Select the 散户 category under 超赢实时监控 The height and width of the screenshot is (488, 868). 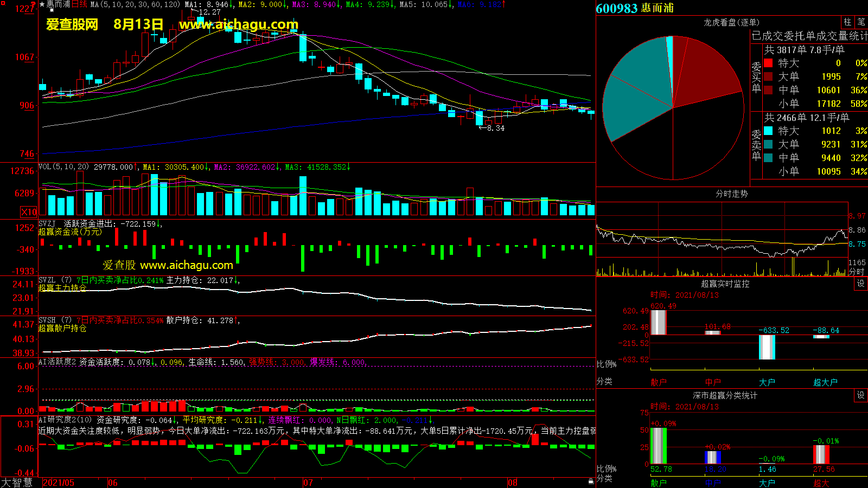click(x=659, y=382)
